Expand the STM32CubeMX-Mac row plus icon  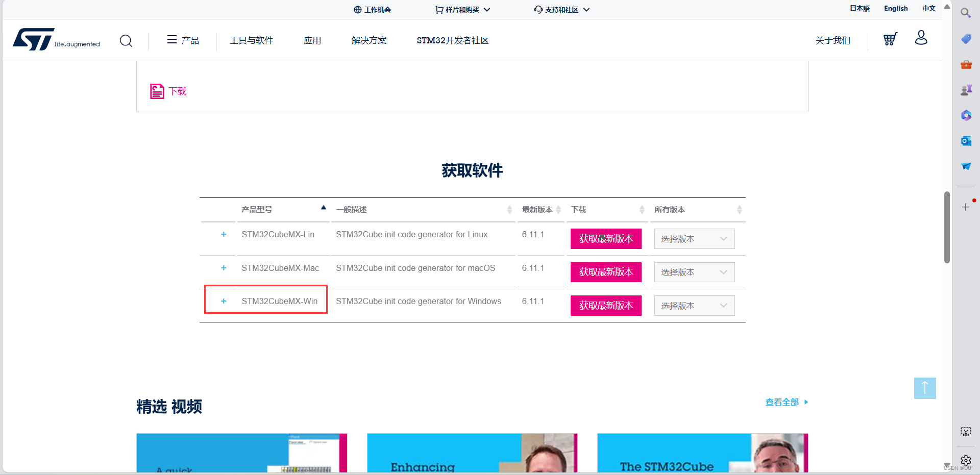pyautogui.click(x=224, y=268)
